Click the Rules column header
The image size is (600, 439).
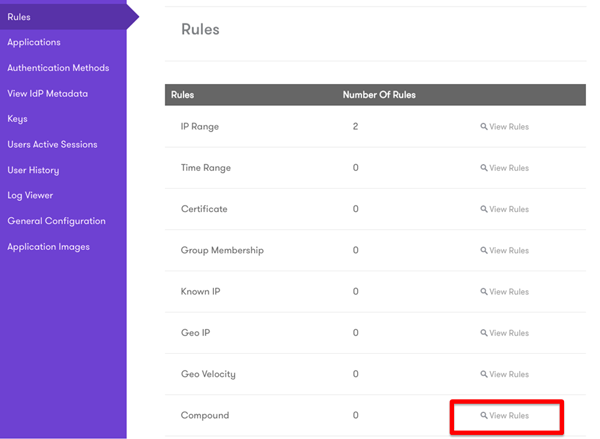pos(183,95)
